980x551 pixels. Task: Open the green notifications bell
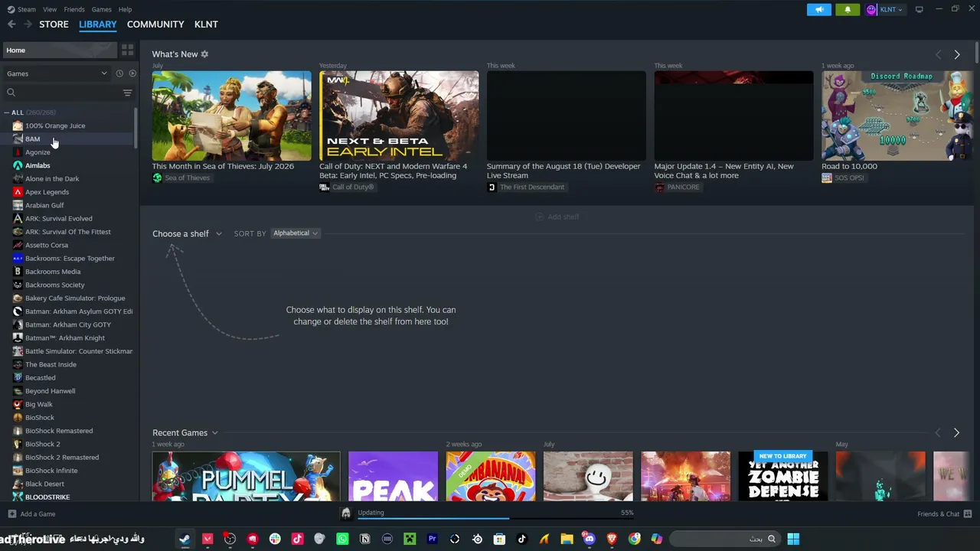pos(847,9)
